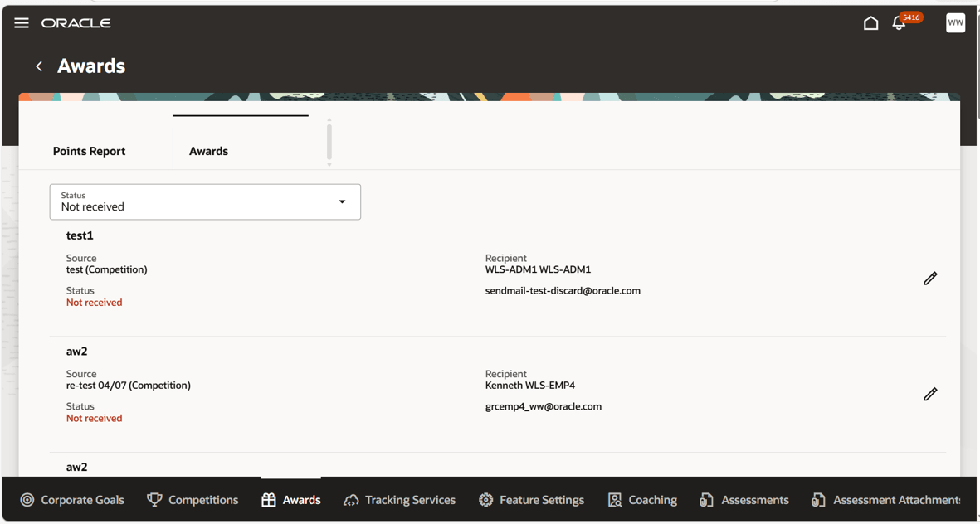
Task: Click the Competitions trophy icon
Action: click(154, 500)
